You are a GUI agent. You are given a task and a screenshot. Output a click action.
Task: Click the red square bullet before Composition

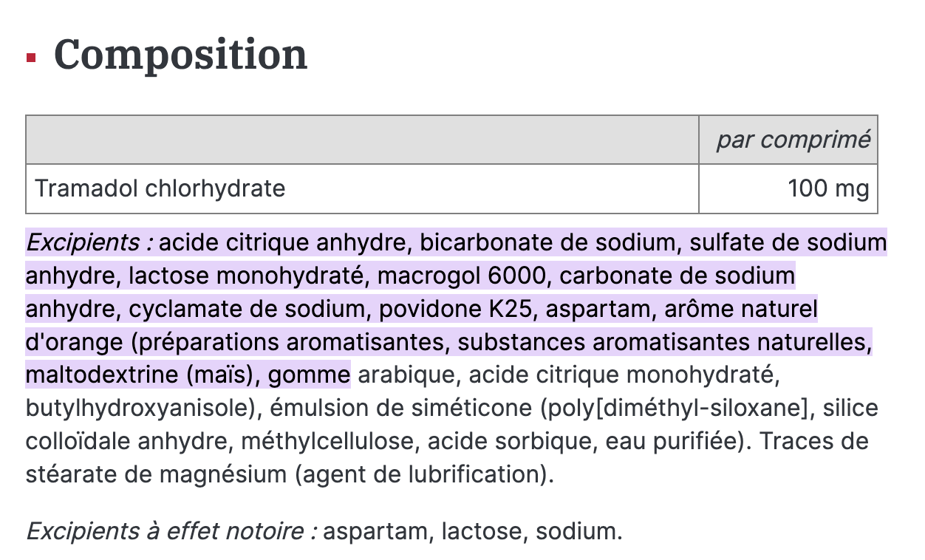[x=31, y=57]
